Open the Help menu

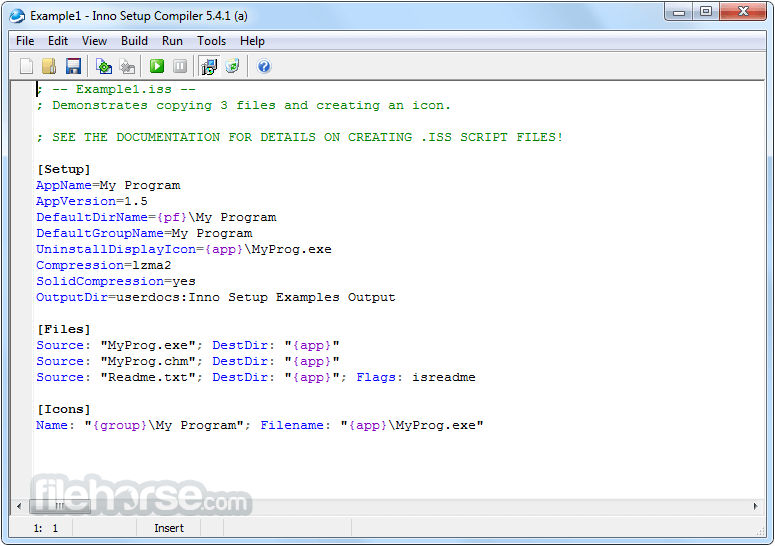[252, 41]
